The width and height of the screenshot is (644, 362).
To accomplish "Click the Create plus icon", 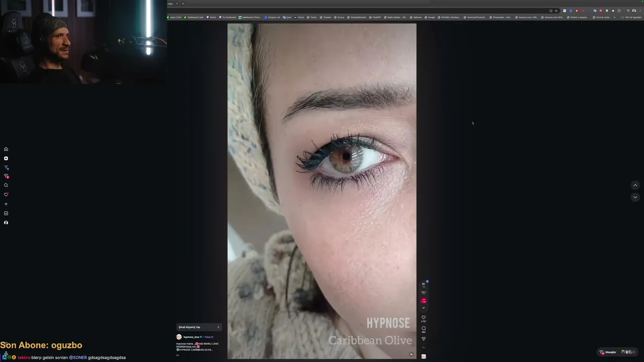I will [x=6, y=204].
